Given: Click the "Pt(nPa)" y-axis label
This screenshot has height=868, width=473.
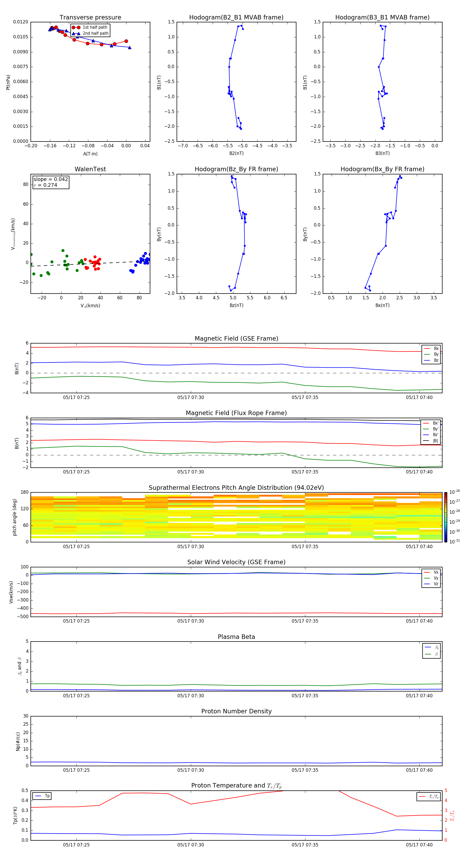Looking at the screenshot, I should [x=8, y=82].
